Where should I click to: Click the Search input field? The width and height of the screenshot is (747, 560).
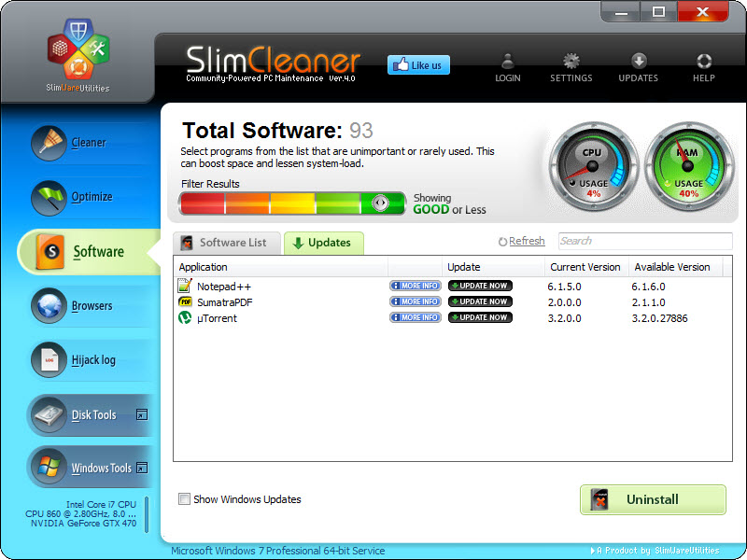(x=645, y=241)
